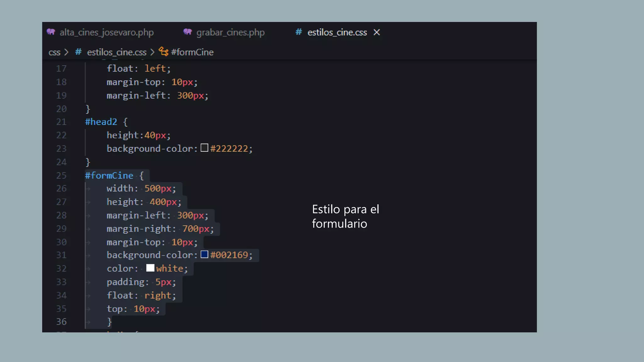
Task: Click the #head2 selector text
Action: coord(101,122)
